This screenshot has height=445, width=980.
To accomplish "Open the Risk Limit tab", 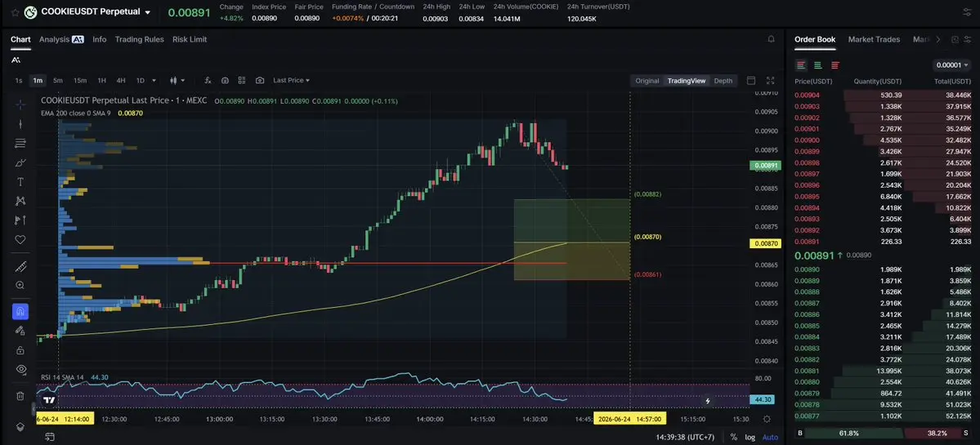I will click(190, 39).
